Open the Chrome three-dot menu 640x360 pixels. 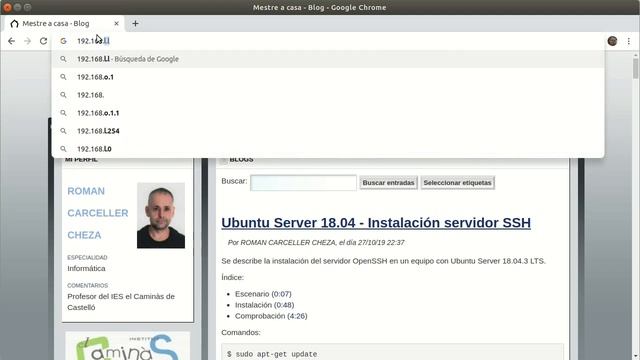coord(629,41)
